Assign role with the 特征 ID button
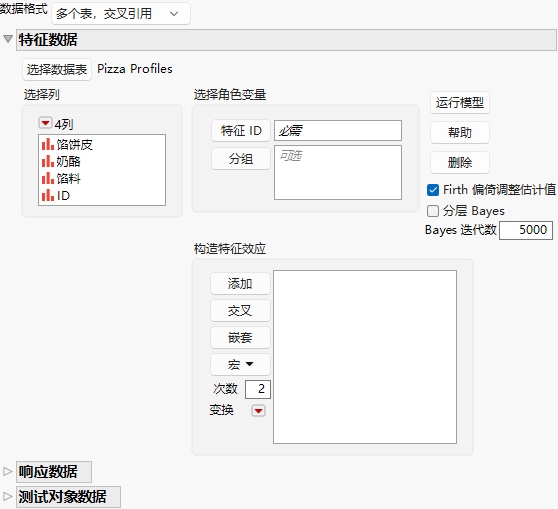Screen dimensions: 558x509 point(241,131)
